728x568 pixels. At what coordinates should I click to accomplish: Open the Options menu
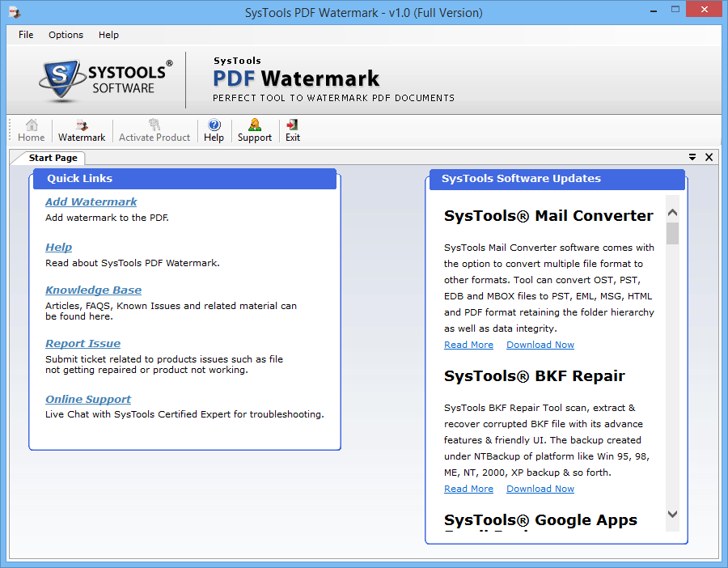(x=66, y=35)
